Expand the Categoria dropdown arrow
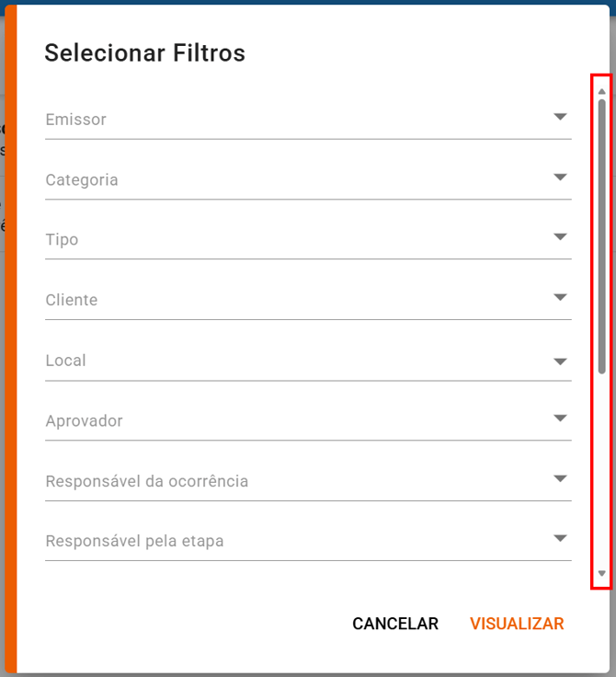This screenshot has width=616, height=677. tap(560, 177)
